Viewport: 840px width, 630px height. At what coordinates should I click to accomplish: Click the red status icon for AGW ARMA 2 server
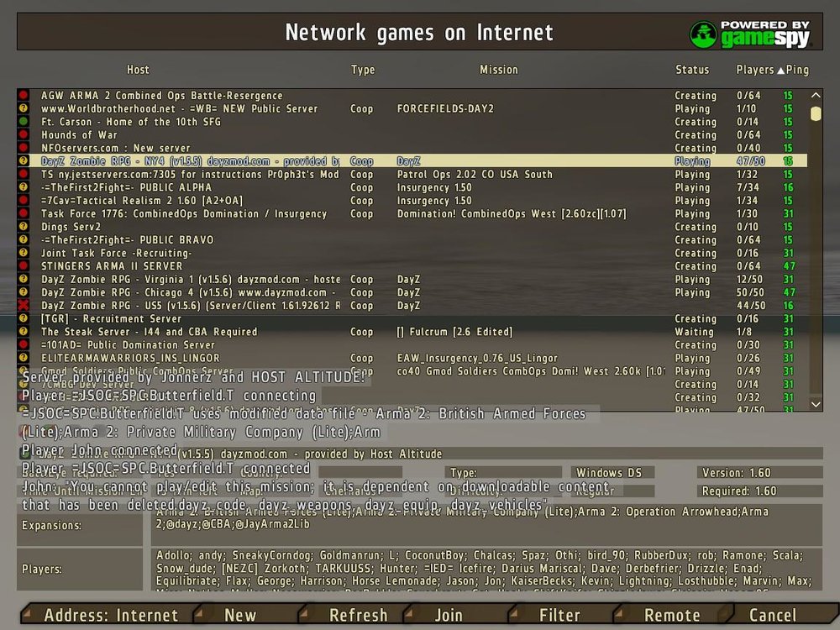point(23,96)
